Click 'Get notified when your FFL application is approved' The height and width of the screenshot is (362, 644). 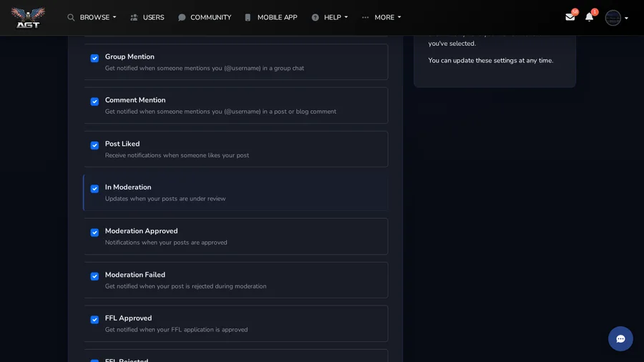176,330
